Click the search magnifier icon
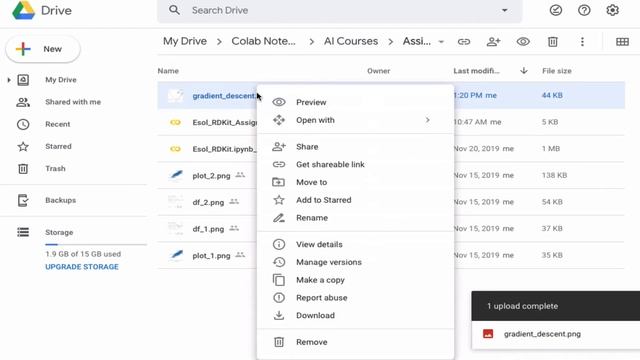This screenshot has width=640, height=360. pyautogui.click(x=174, y=10)
